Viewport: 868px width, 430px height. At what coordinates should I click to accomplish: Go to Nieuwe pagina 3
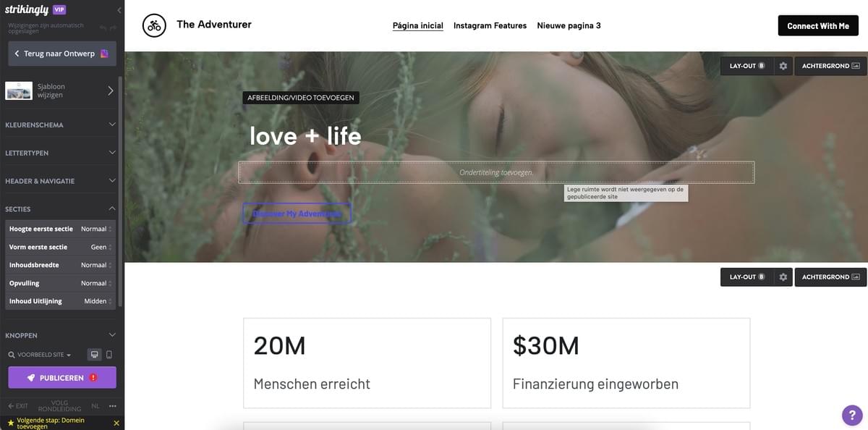(x=569, y=25)
